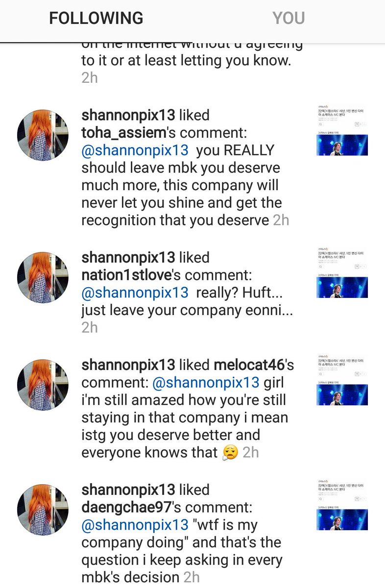Tap shannonpix13 username in the daengchae97 activity
Image resolution: width=385 pixels, height=588 pixels.
pos(128,490)
